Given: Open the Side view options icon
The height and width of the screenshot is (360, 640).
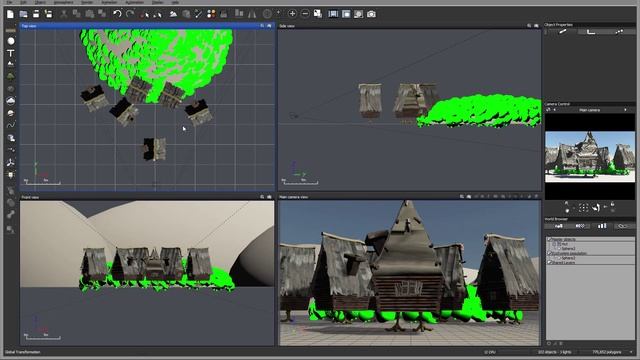Looking at the screenshot, I should tap(529, 26).
